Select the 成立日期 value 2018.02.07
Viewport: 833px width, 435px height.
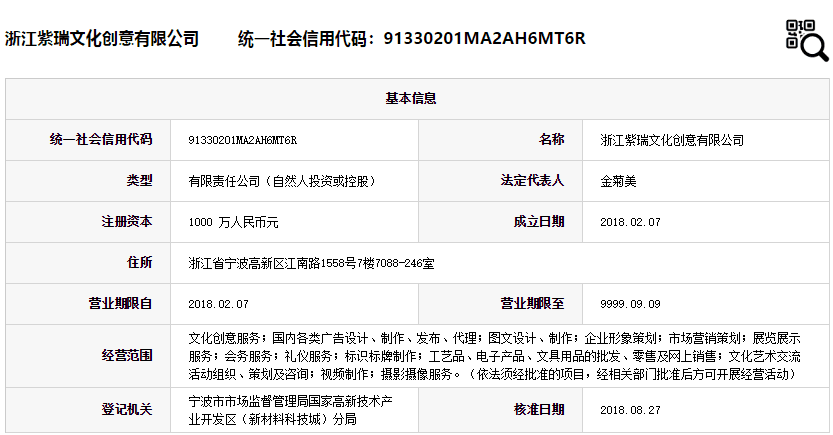pos(631,222)
